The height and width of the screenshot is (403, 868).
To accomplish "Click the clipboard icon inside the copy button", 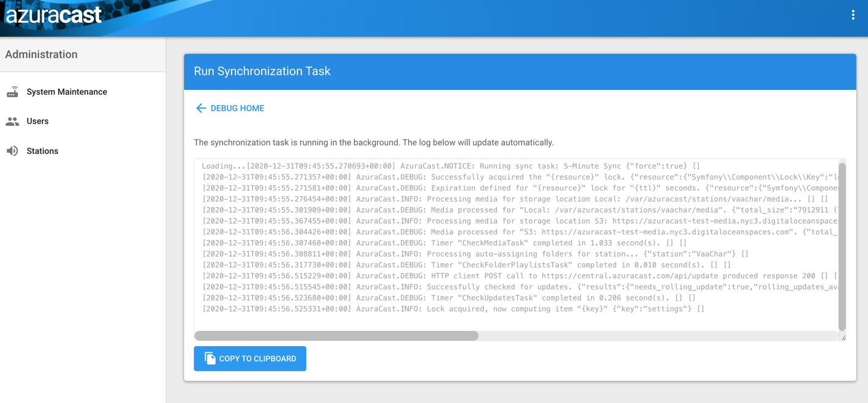I will point(210,358).
